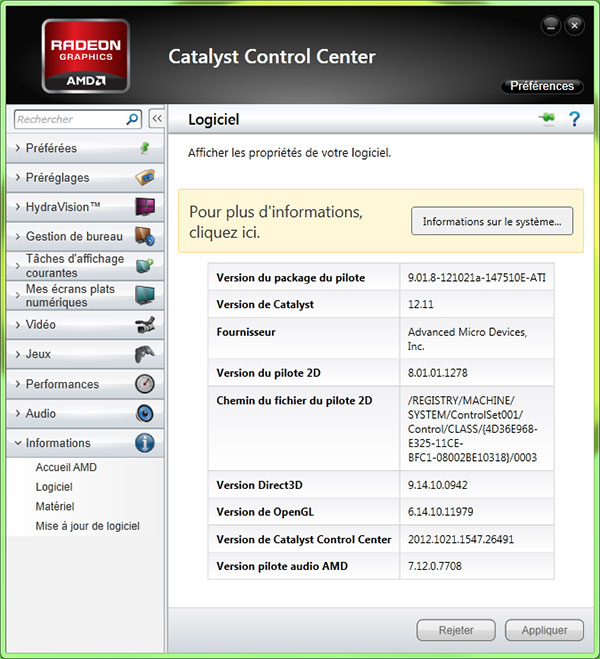Click the blue Informations 'i' icon
This screenshot has width=600, height=659.
(x=145, y=443)
